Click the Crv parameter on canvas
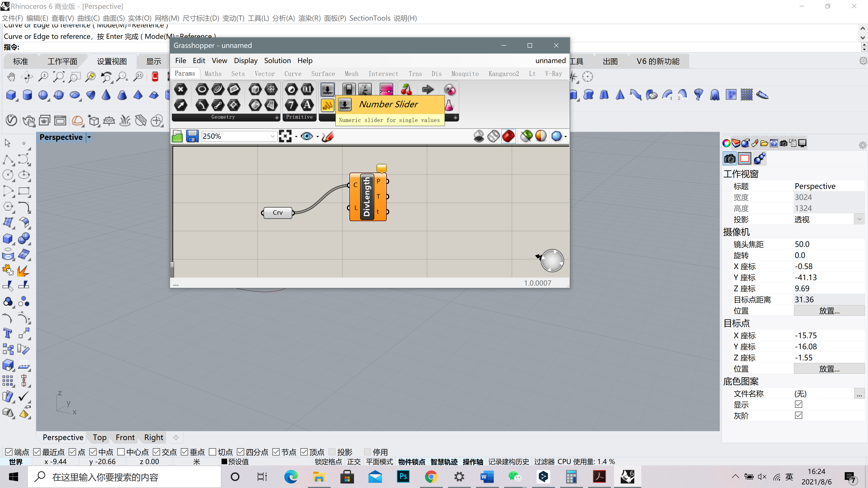The image size is (868, 488). [x=278, y=213]
